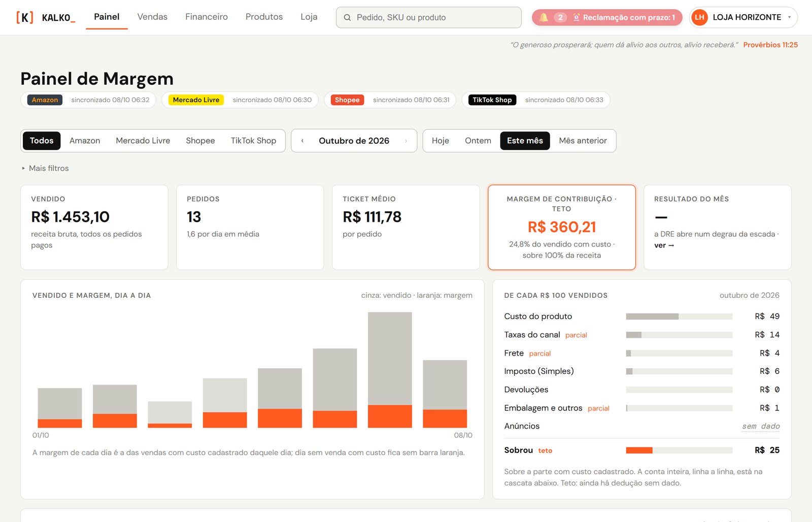Click the Kalko logo icon
The image size is (812, 522).
[x=25, y=17]
